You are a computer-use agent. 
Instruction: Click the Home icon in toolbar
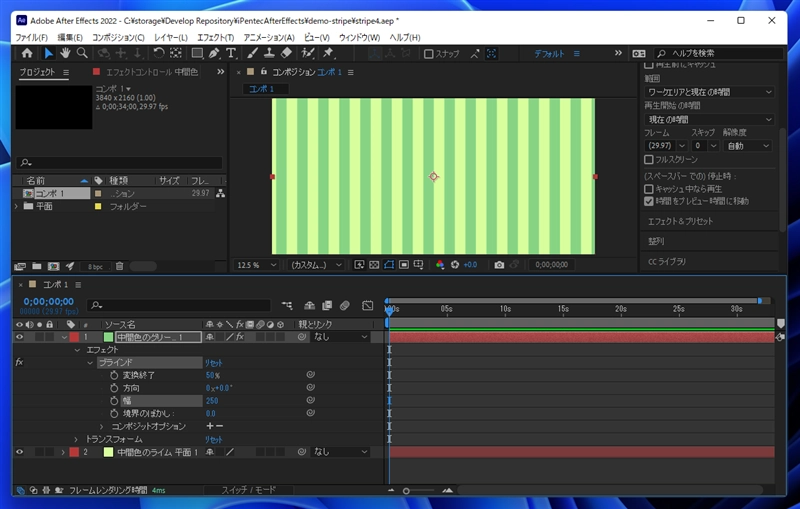coord(27,53)
